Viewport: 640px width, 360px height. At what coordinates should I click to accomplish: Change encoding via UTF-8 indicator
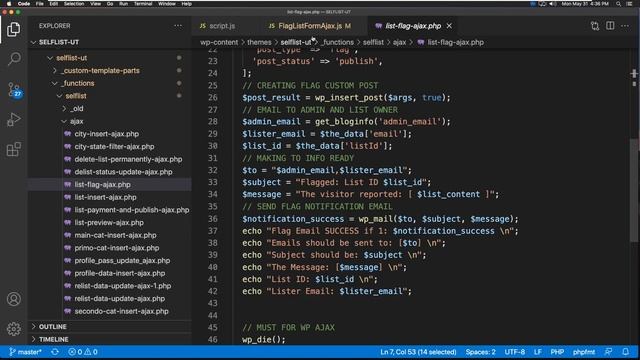point(515,352)
